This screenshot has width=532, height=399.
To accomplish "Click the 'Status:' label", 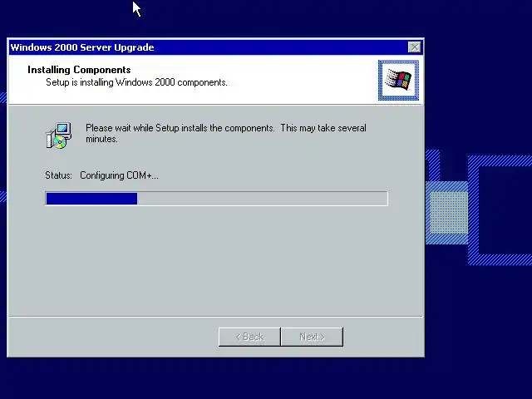I will (58, 175).
